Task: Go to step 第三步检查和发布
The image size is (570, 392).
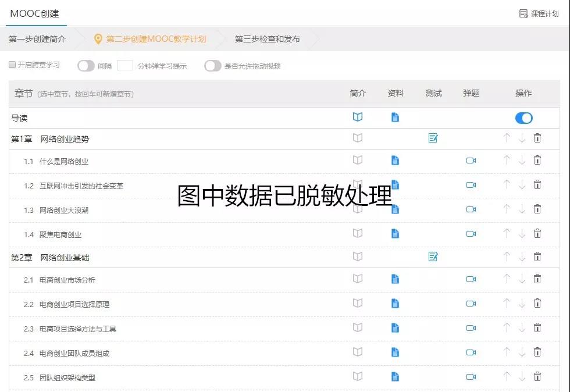Action: 267,39
